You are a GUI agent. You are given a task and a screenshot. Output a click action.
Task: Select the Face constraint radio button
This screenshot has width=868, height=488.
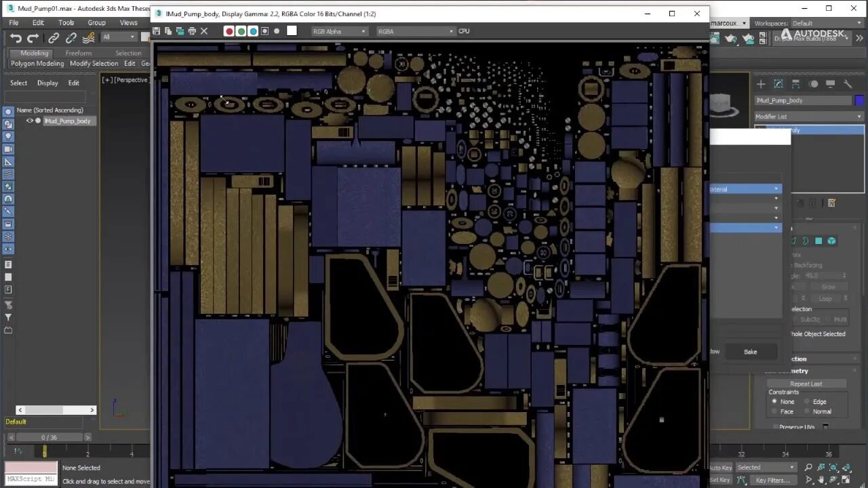click(774, 411)
